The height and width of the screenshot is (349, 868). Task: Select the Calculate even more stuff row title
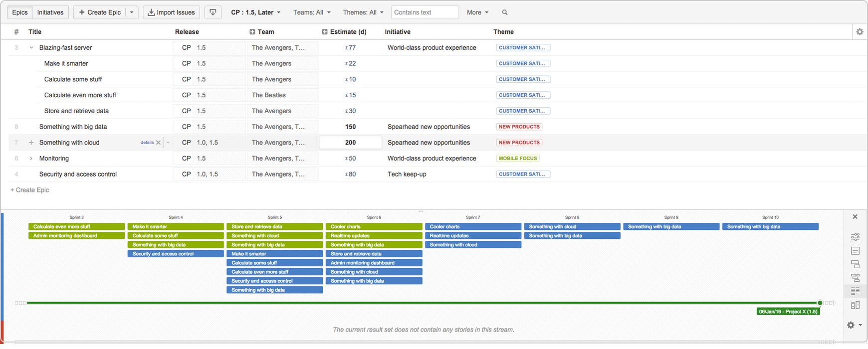tap(80, 95)
